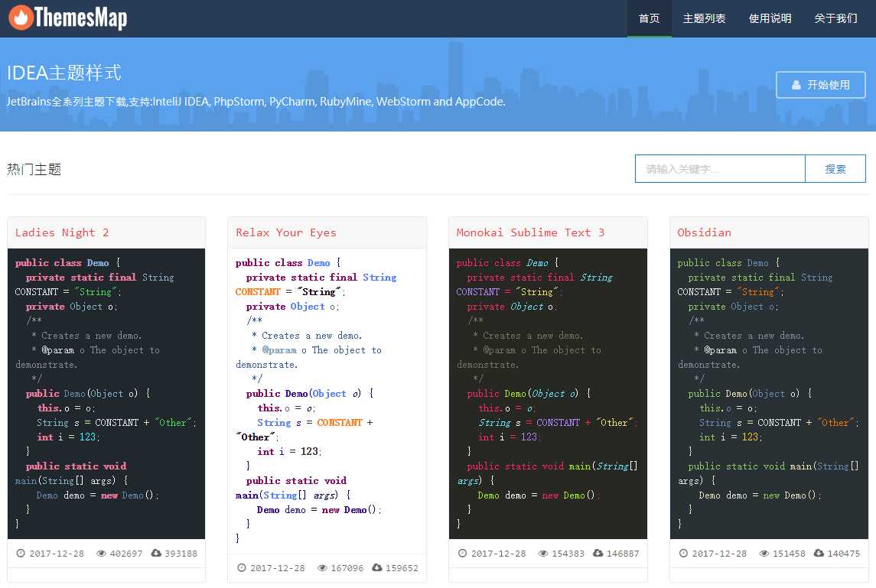This screenshot has height=588, width=876.
Task: Click the 搜索 search button
Action: pos(835,169)
